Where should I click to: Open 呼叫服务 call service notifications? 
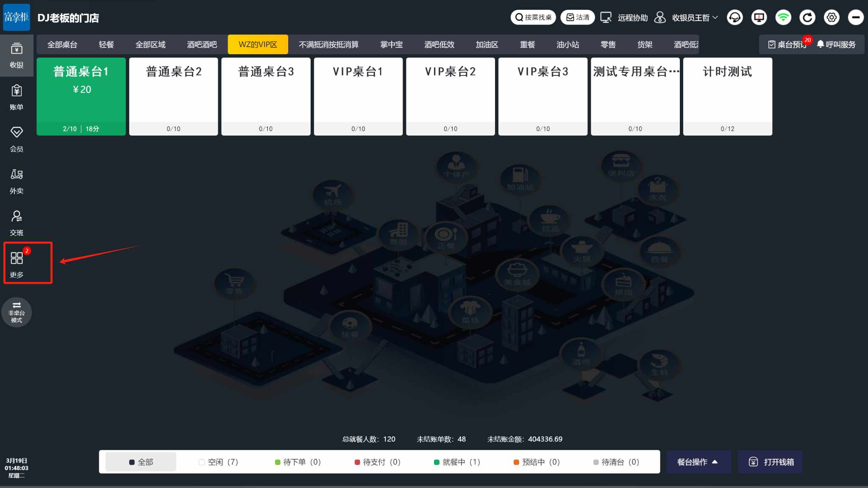point(836,44)
